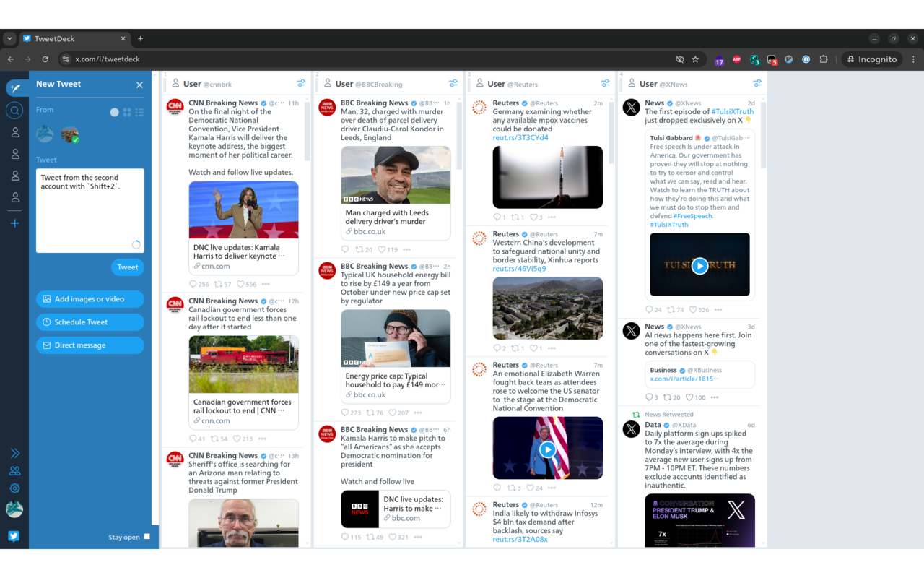Open column filter sliders for @cnnbrk column
Image resolution: width=924 pixels, height=578 pixels.
[301, 82]
